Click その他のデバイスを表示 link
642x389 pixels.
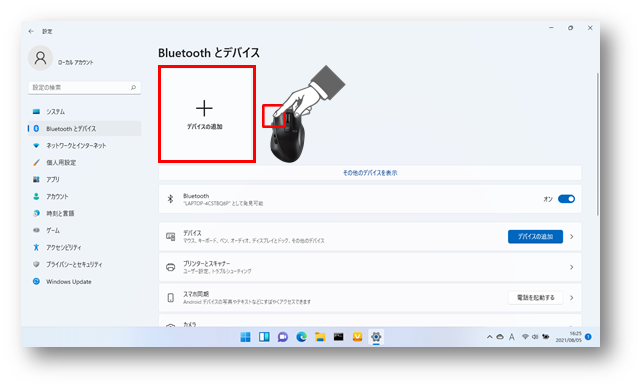370,173
